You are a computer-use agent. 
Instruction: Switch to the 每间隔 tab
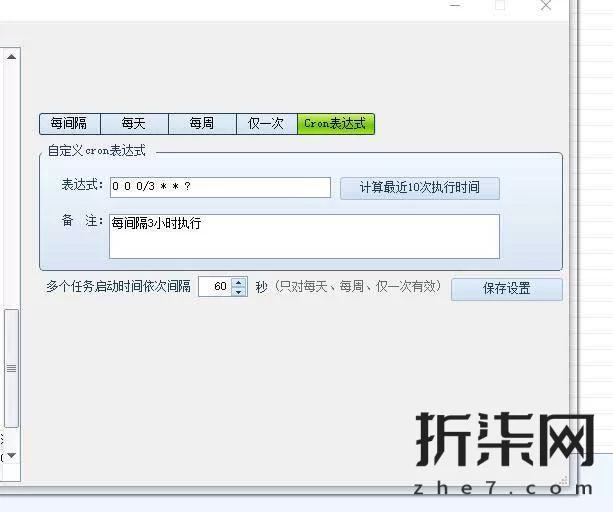coord(70,124)
